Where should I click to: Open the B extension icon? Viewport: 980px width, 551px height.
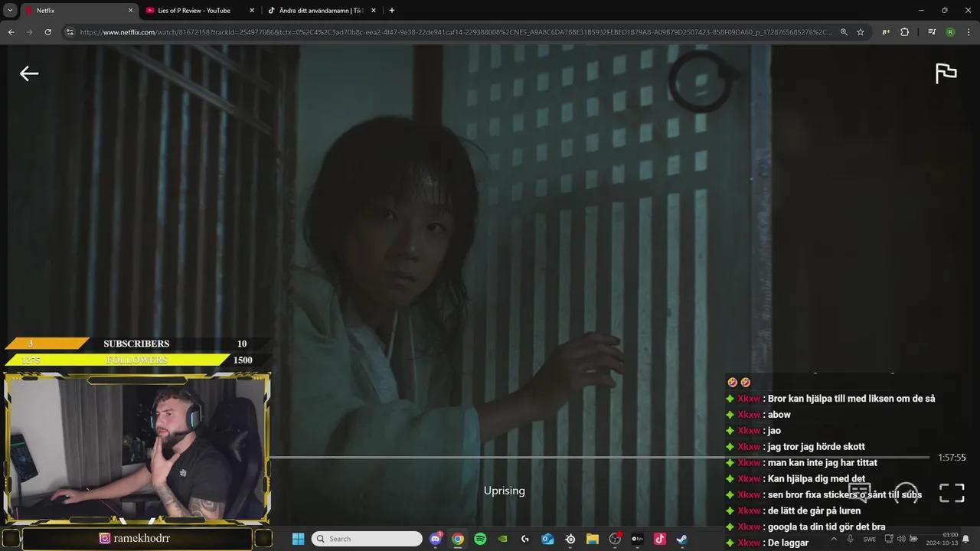pos(886,32)
